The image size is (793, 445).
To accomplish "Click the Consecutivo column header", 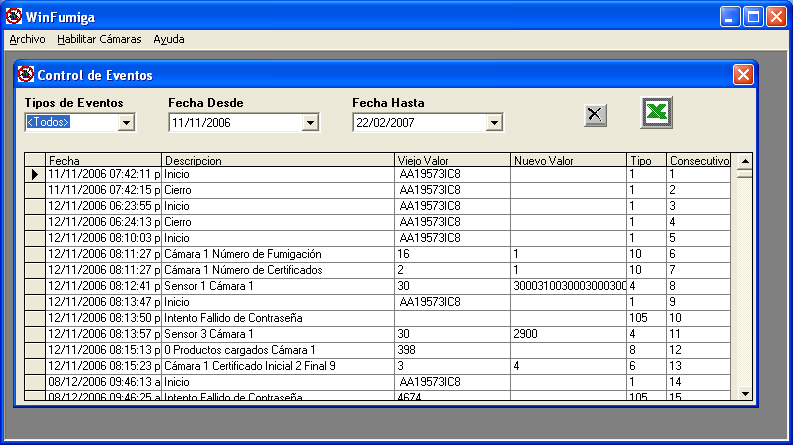I will [x=698, y=160].
